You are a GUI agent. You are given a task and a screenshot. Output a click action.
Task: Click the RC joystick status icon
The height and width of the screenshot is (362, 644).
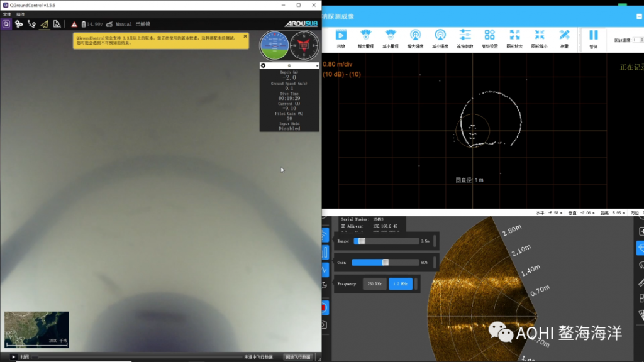pyautogui.click(x=109, y=25)
